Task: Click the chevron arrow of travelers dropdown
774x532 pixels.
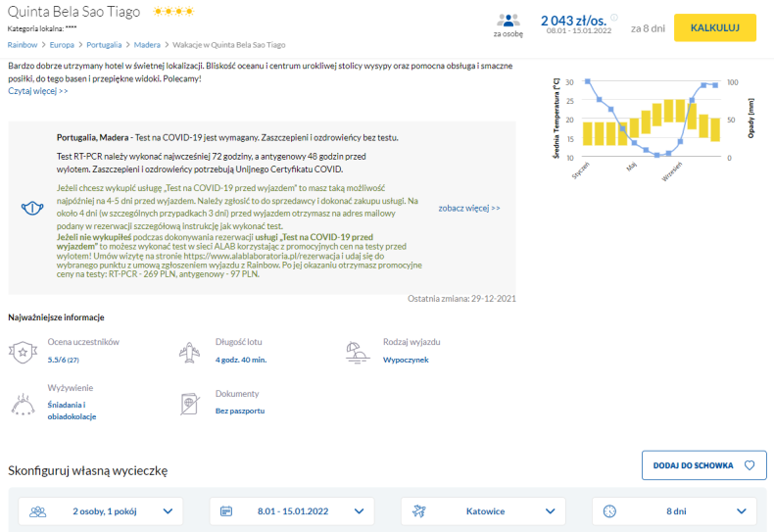Action: pos(168,511)
